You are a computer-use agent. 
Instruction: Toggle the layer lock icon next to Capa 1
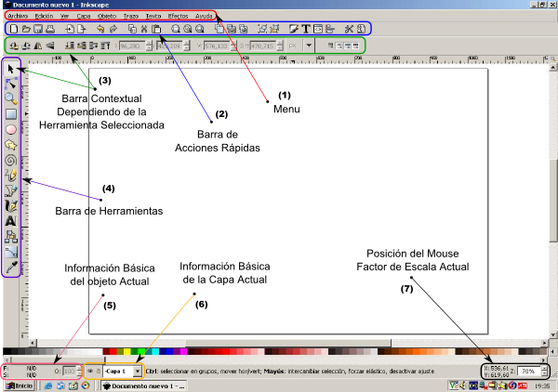pos(98,371)
